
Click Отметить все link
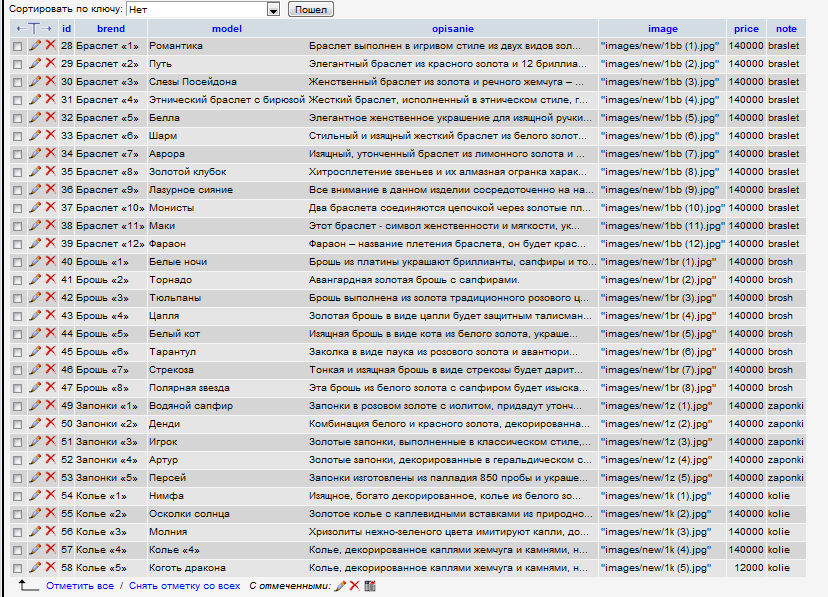[80, 585]
